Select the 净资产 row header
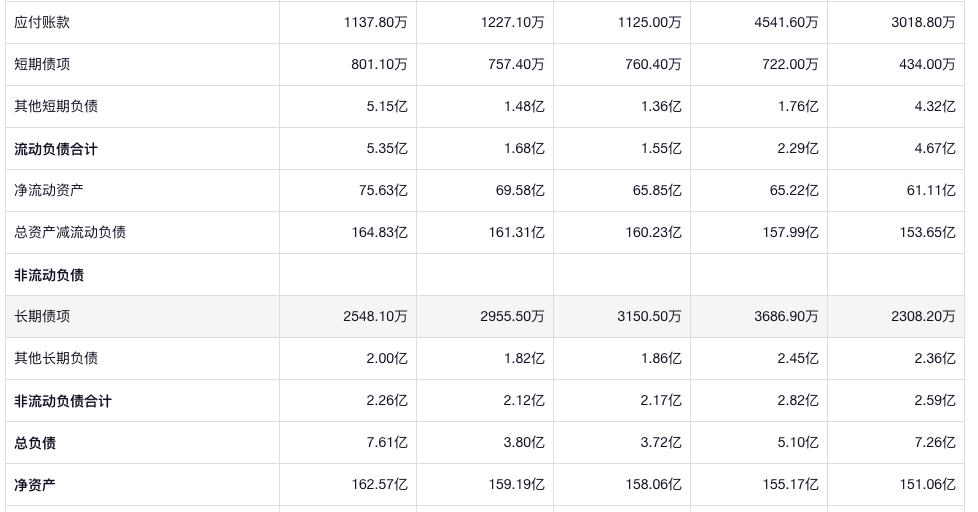 coord(35,485)
